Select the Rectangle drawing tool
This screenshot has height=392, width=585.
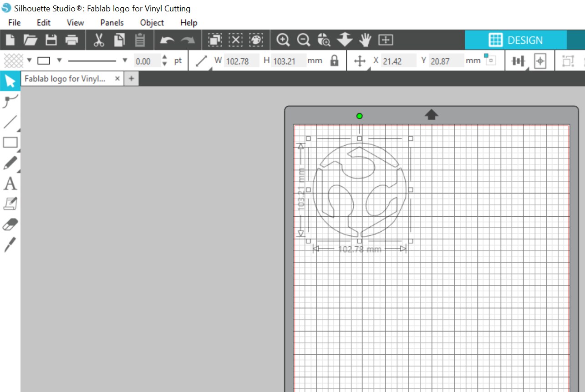pyautogui.click(x=10, y=143)
